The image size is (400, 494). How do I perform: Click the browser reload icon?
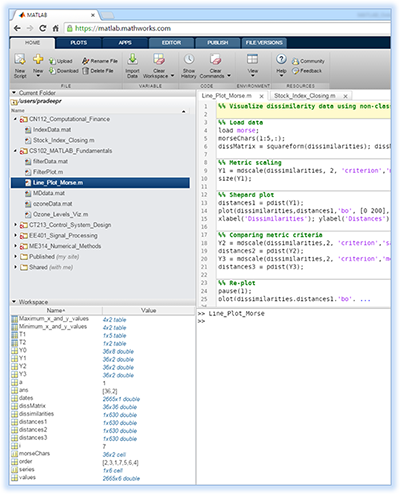[43, 28]
